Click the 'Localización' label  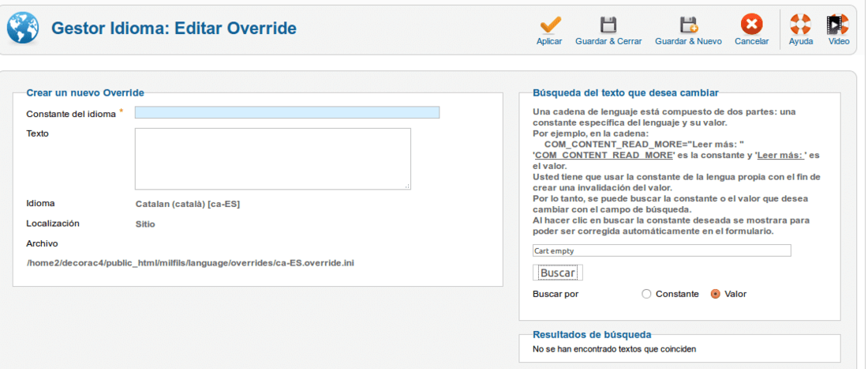tap(53, 224)
